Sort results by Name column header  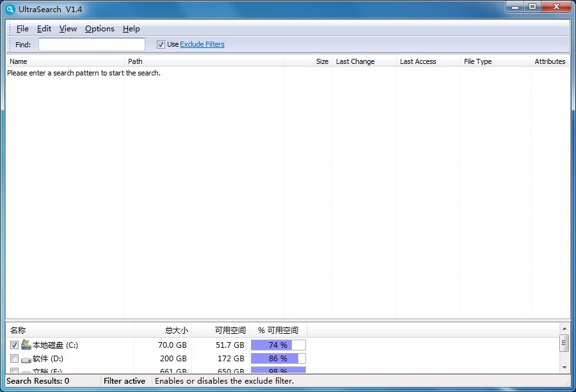pyautogui.click(x=64, y=61)
